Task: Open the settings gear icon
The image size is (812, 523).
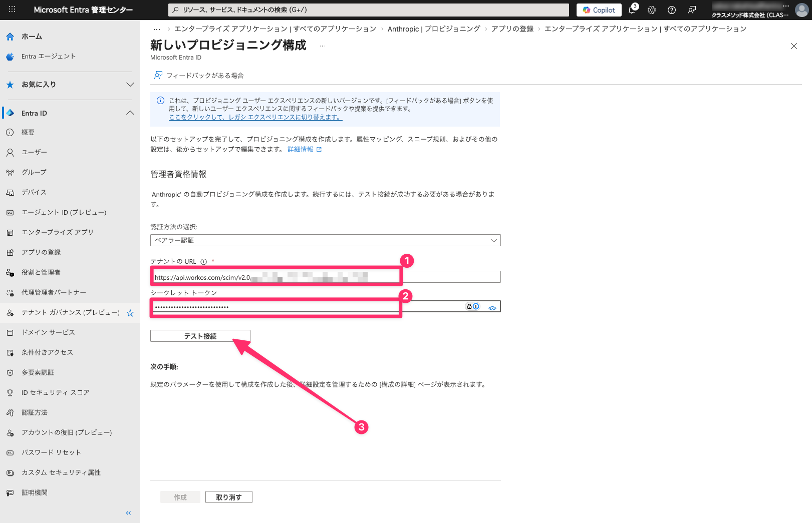Action: click(x=652, y=10)
